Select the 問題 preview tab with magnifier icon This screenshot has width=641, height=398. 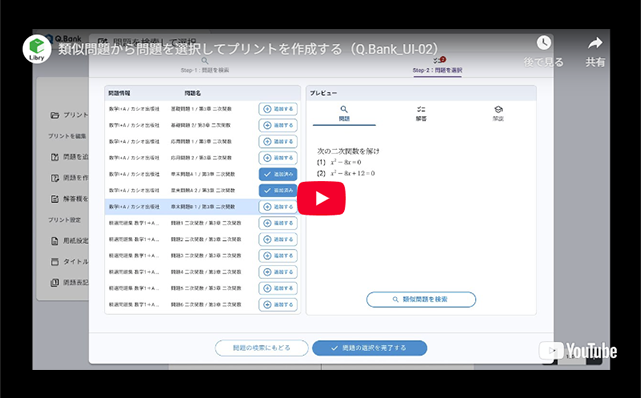[344, 114]
